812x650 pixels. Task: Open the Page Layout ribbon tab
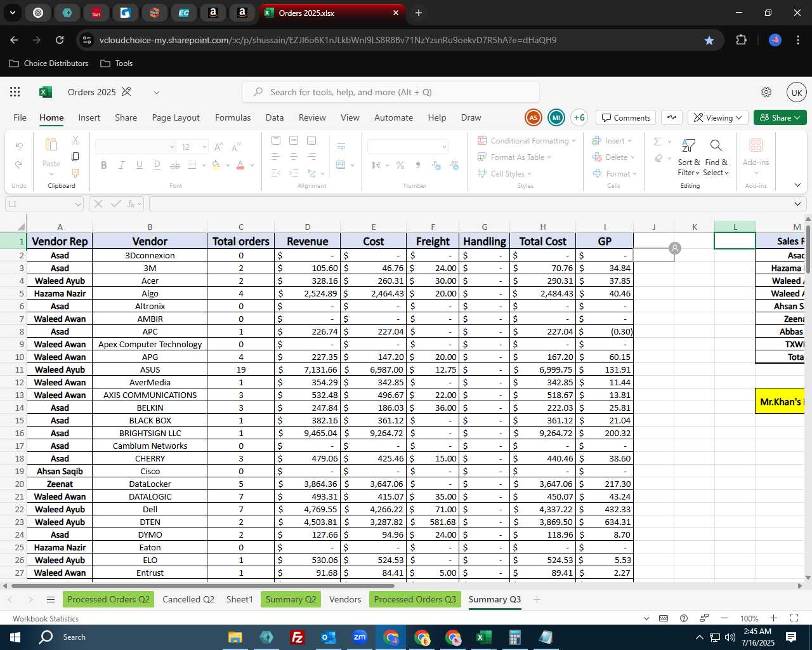pos(176,117)
